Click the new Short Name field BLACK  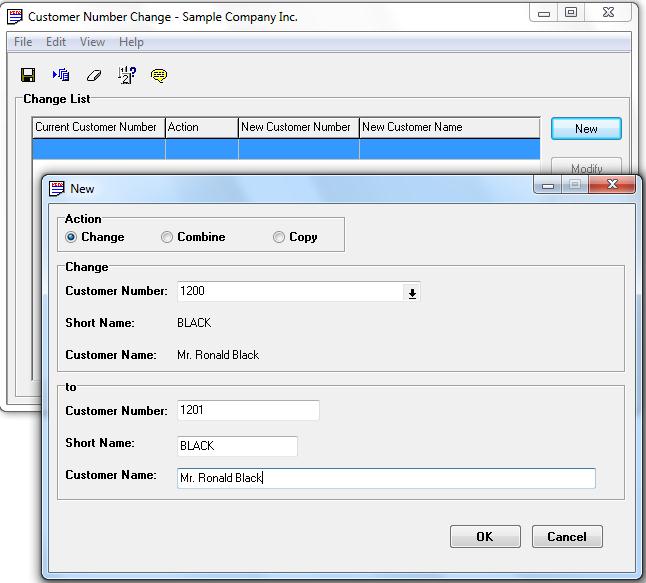tap(237, 446)
